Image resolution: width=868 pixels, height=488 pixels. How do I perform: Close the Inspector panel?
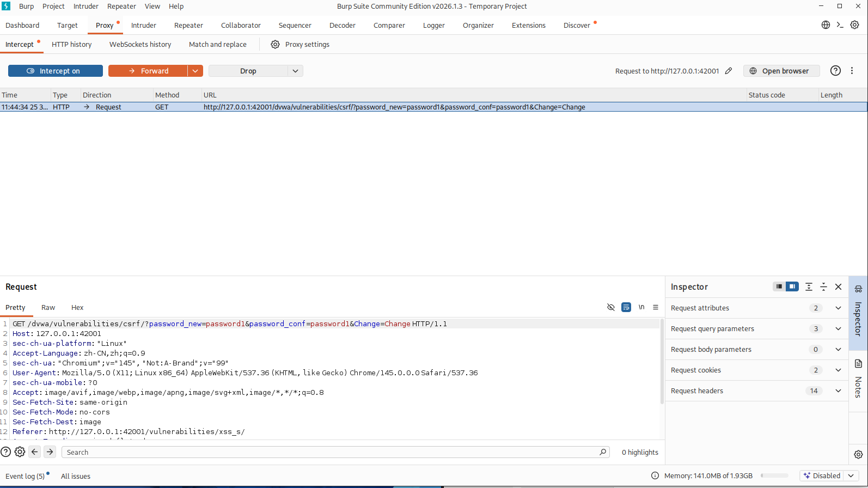pyautogui.click(x=839, y=286)
